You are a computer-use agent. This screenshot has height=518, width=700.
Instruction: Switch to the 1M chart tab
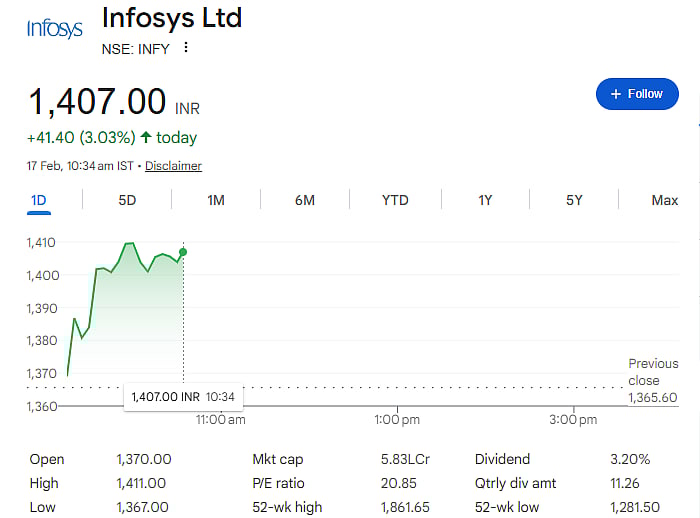pyautogui.click(x=216, y=200)
